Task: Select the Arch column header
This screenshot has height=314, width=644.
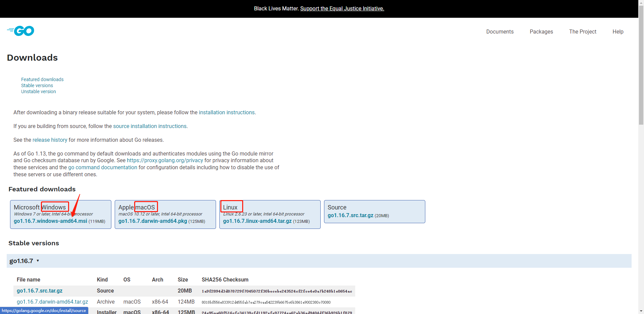Action: tap(158, 279)
